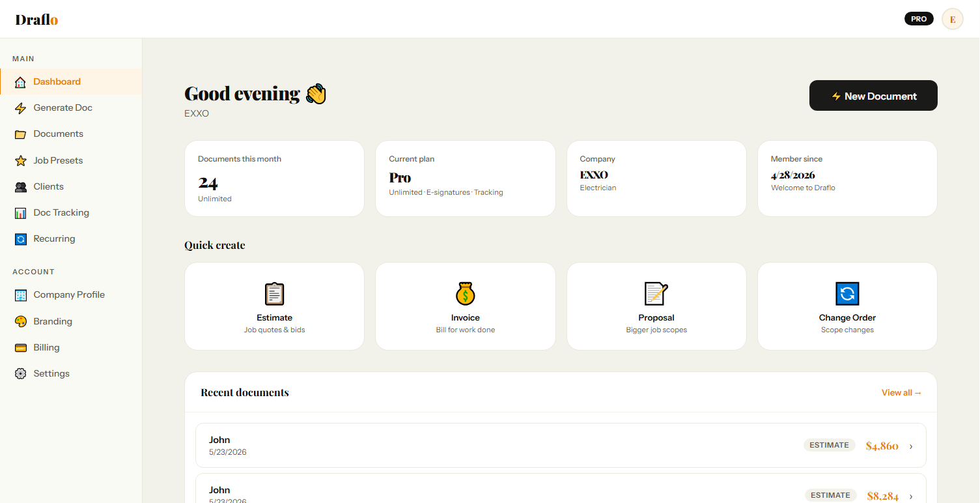Click the Member since 4/28/2026 card

tap(847, 179)
